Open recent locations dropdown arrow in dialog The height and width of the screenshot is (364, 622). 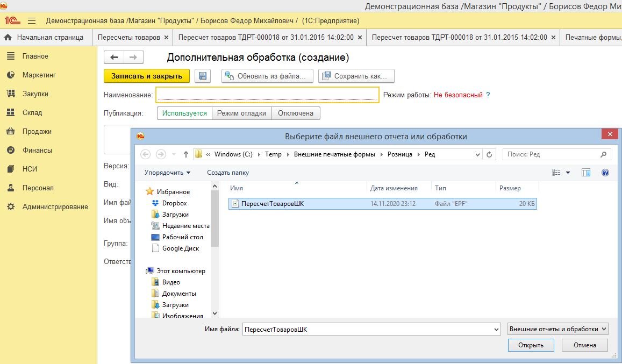[174, 154]
